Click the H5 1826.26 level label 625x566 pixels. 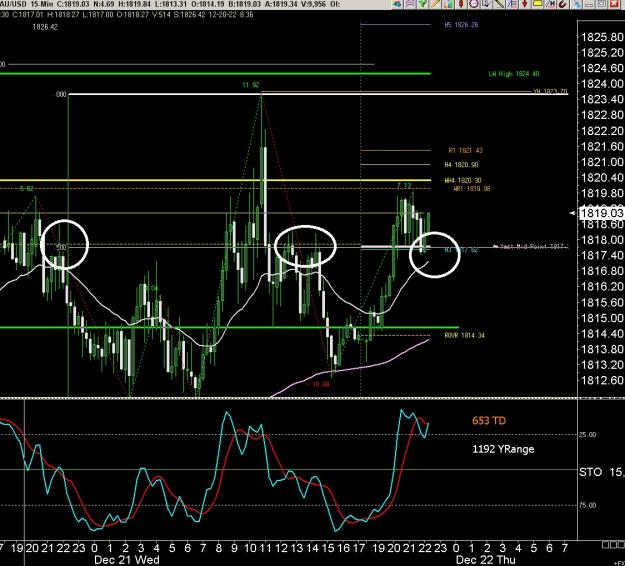[461, 25]
